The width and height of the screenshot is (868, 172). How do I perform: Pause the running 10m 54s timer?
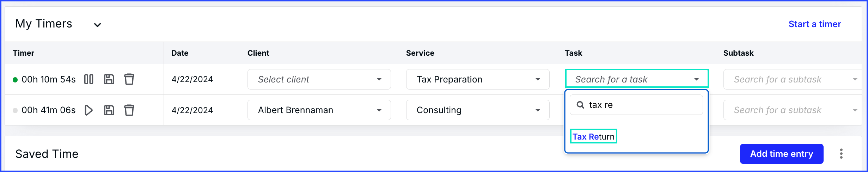(89, 79)
